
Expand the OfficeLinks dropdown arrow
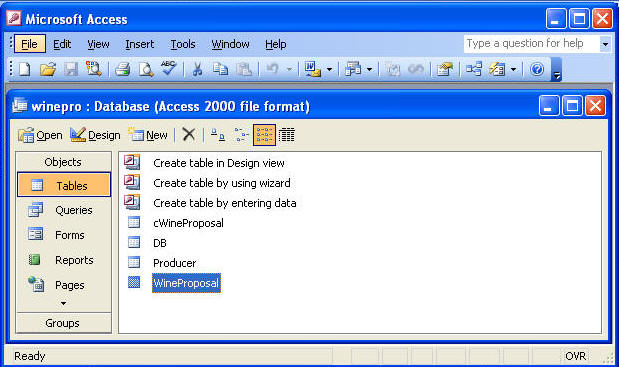point(329,70)
